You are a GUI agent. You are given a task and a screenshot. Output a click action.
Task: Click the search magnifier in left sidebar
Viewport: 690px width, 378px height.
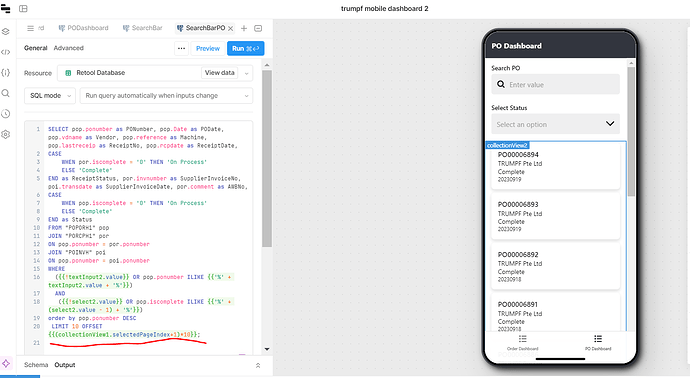pos(6,93)
